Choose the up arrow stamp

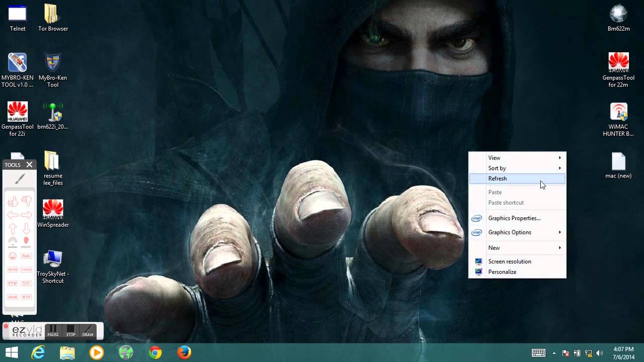coord(13,228)
